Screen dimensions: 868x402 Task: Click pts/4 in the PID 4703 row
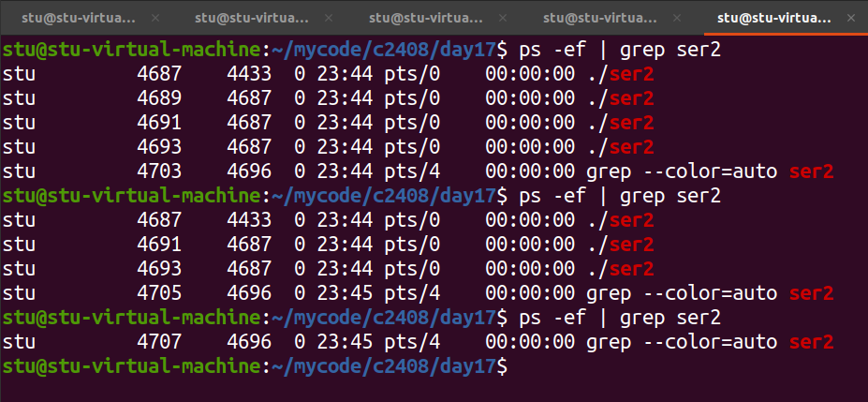pyautogui.click(x=412, y=171)
